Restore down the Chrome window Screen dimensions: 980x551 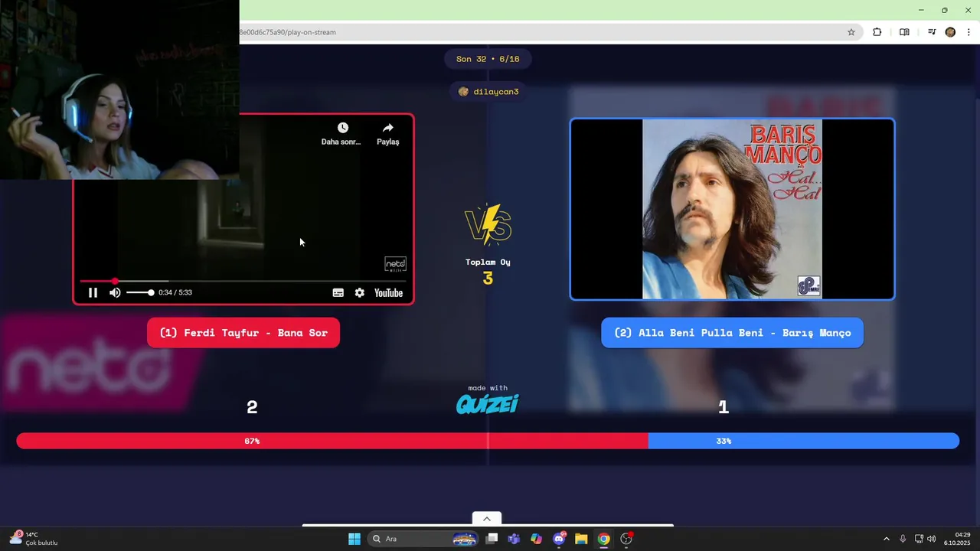[944, 10]
